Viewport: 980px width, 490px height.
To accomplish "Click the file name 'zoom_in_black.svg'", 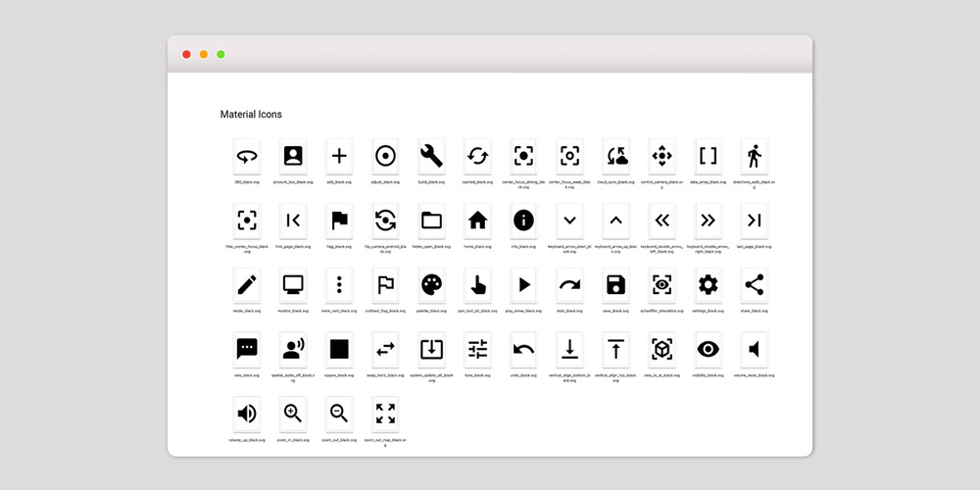I will coord(293,439).
